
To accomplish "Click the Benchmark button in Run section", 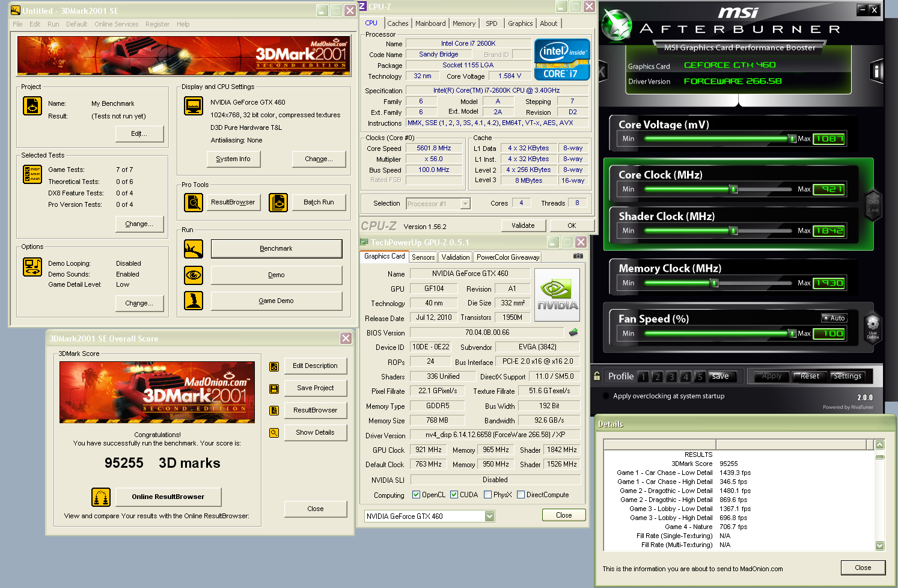I will pos(276,249).
